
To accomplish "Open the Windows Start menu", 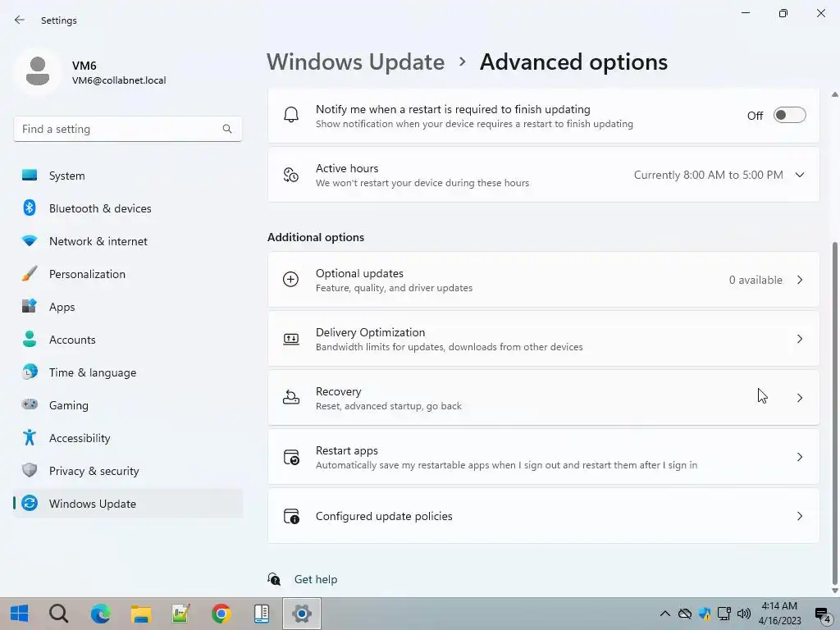I will pos(20,614).
